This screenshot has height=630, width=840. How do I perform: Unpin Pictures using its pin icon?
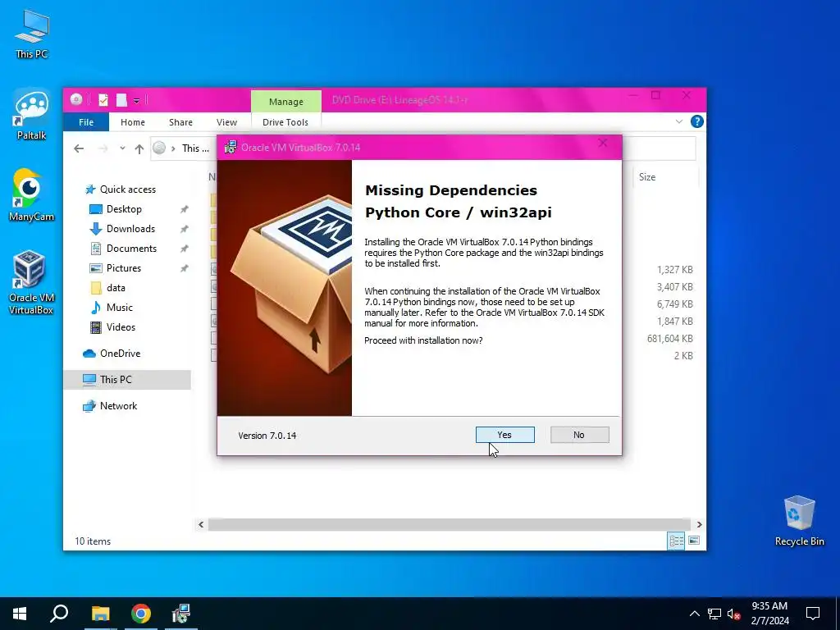click(x=185, y=268)
